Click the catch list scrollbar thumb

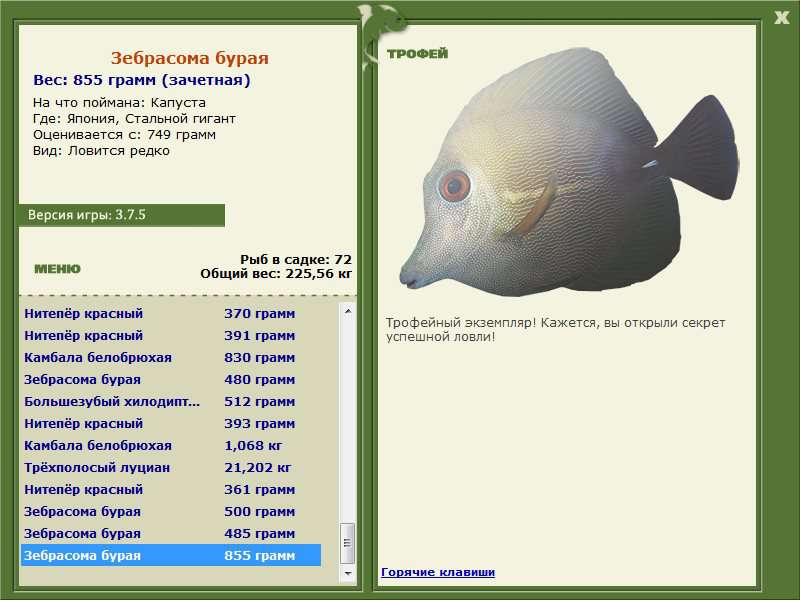[x=348, y=543]
